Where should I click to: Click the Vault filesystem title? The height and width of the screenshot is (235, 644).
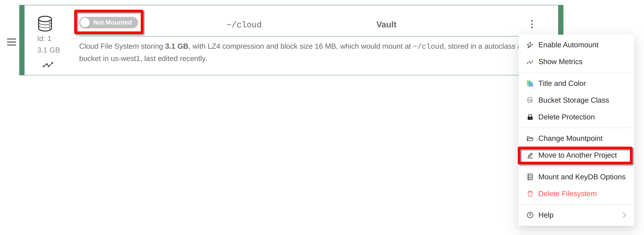(x=386, y=25)
